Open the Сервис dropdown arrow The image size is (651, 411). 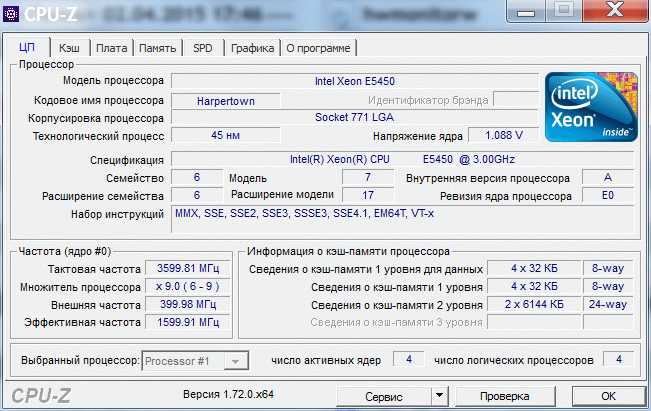[x=440, y=396]
